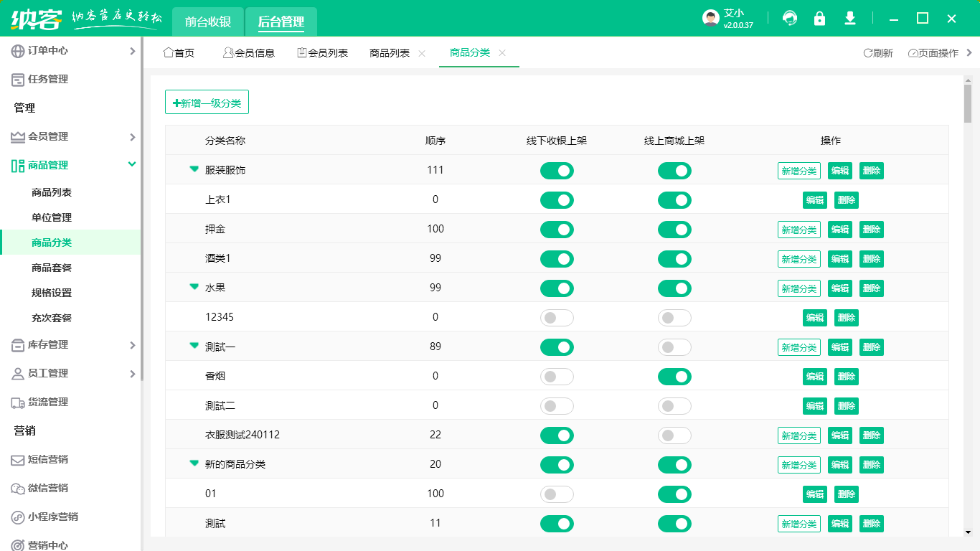
Task: Open Logistics Management (货流管理) truck icon
Action: pyautogui.click(x=18, y=402)
